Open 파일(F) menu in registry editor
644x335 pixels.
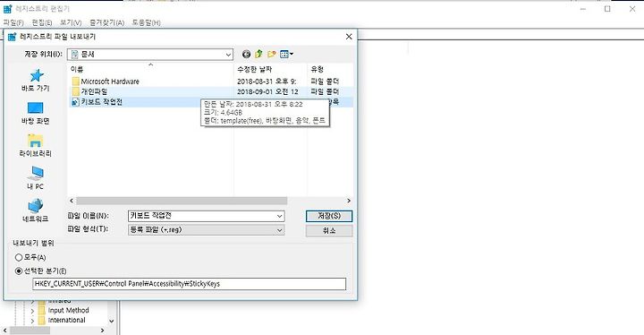point(13,22)
